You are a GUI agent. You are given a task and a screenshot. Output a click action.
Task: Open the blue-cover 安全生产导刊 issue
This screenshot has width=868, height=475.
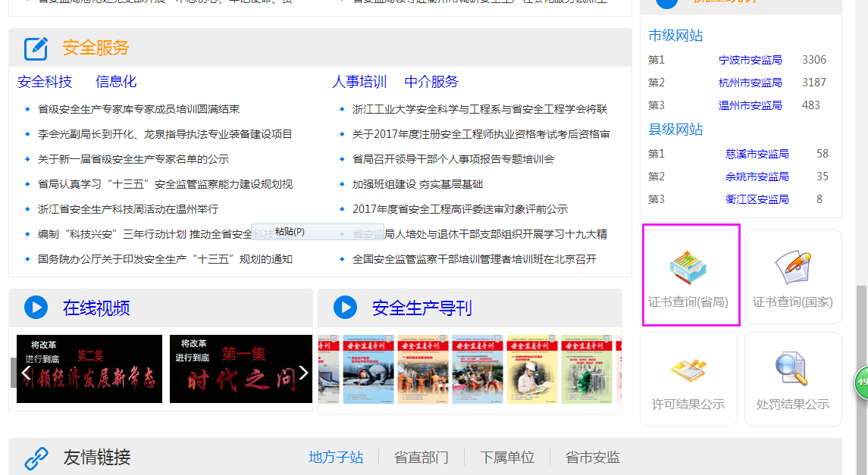pos(368,370)
